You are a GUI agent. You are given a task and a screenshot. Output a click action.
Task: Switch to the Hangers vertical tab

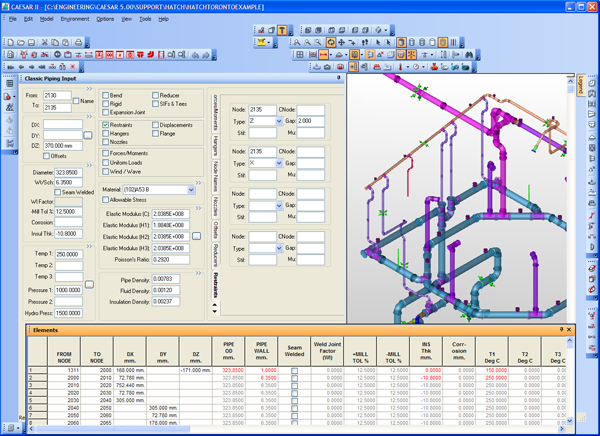(216, 145)
